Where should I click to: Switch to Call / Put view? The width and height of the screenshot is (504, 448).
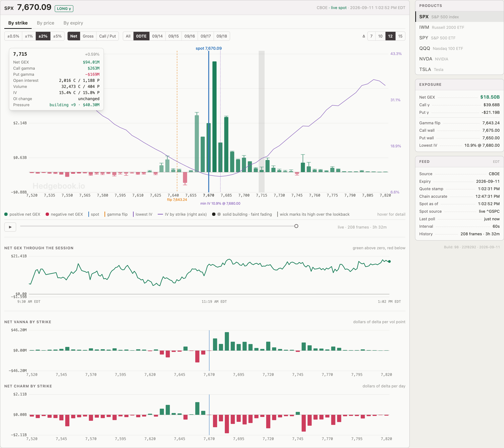[107, 36]
